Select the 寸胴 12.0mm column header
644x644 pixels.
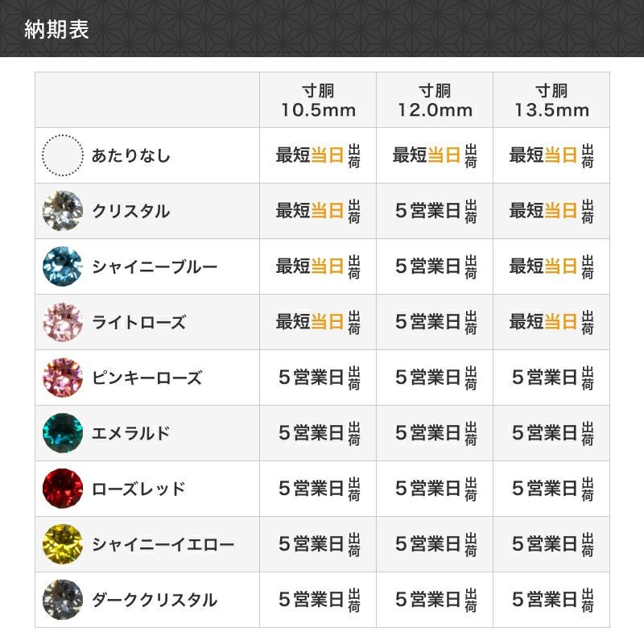click(x=435, y=100)
